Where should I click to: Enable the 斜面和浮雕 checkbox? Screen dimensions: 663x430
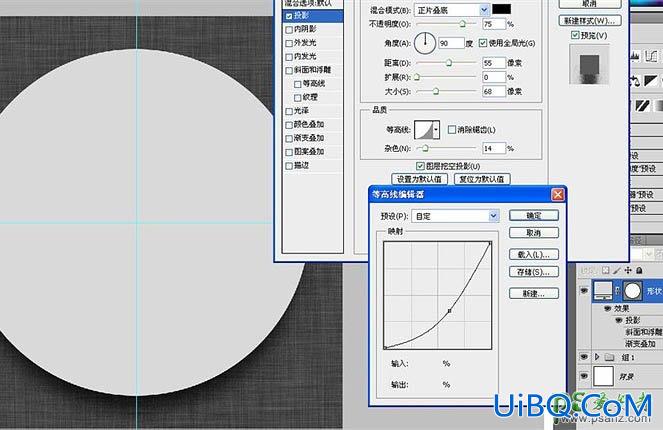[x=289, y=70]
